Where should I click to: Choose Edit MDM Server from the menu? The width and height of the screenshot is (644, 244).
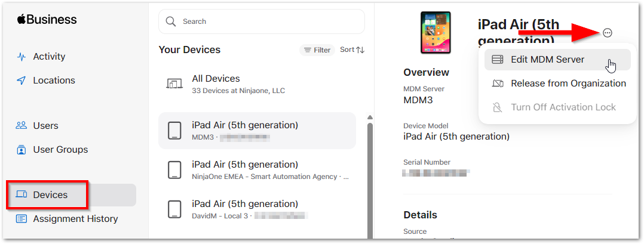click(x=547, y=60)
